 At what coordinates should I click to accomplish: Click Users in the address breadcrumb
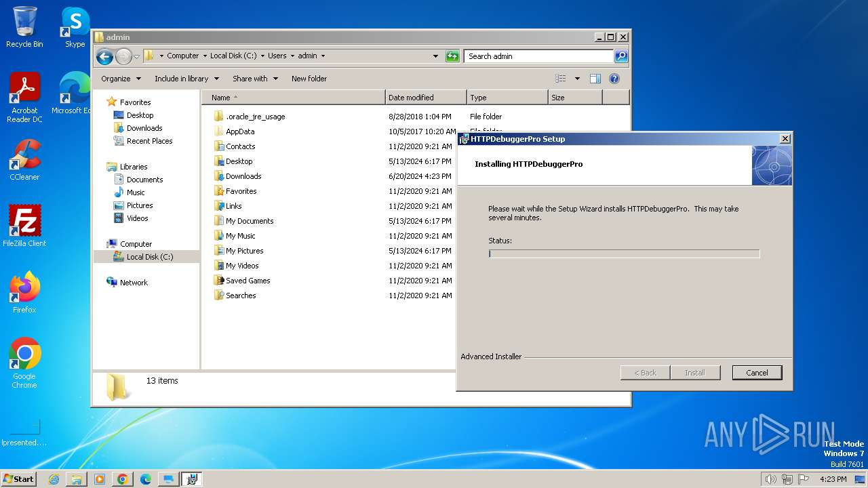277,56
